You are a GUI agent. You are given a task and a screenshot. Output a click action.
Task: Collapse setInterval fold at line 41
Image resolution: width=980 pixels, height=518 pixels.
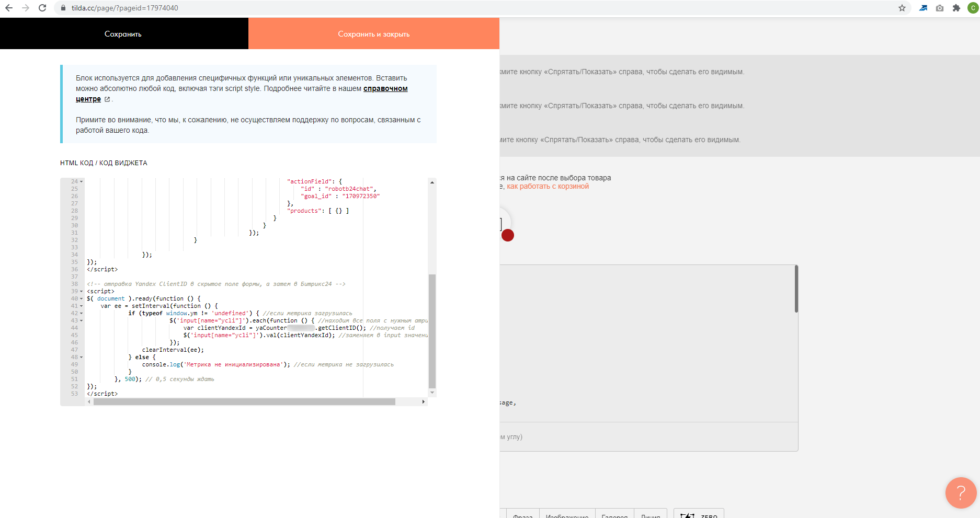pos(81,306)
